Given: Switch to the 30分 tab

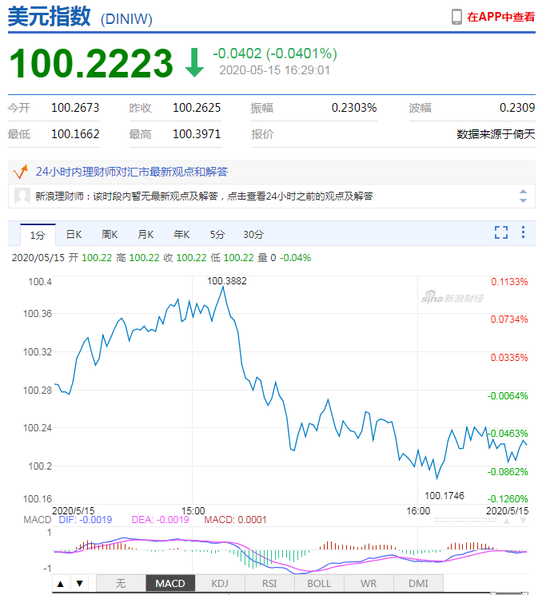Looking at the screenshot, I should click(x=253, y=235).
